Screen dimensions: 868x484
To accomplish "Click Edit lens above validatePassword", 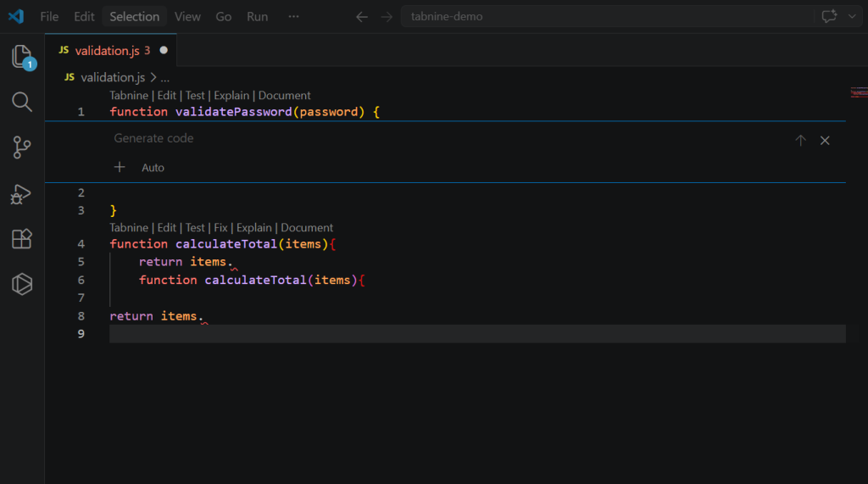I will (167, 95).
